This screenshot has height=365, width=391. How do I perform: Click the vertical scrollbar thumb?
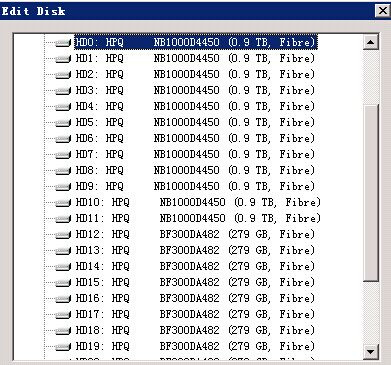pyautogui.click(x=371, y=193)
